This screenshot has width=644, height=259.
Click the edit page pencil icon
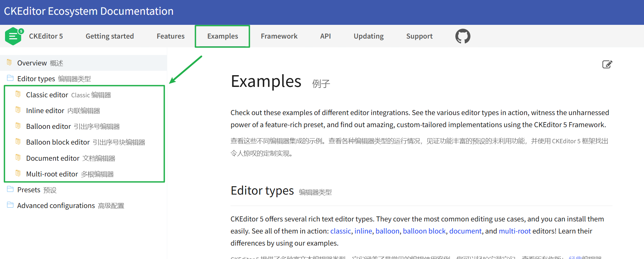coord(607,64)
